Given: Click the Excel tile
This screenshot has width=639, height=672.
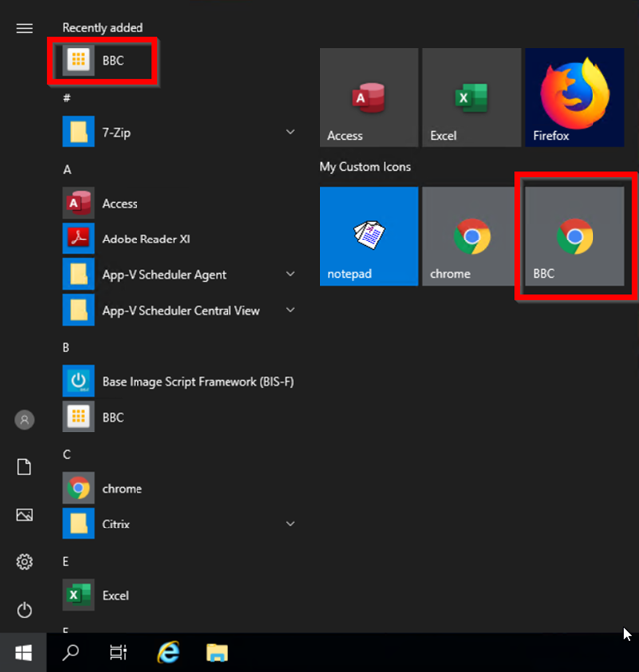Looking at the screenshot, I should [x=472, y=98].
